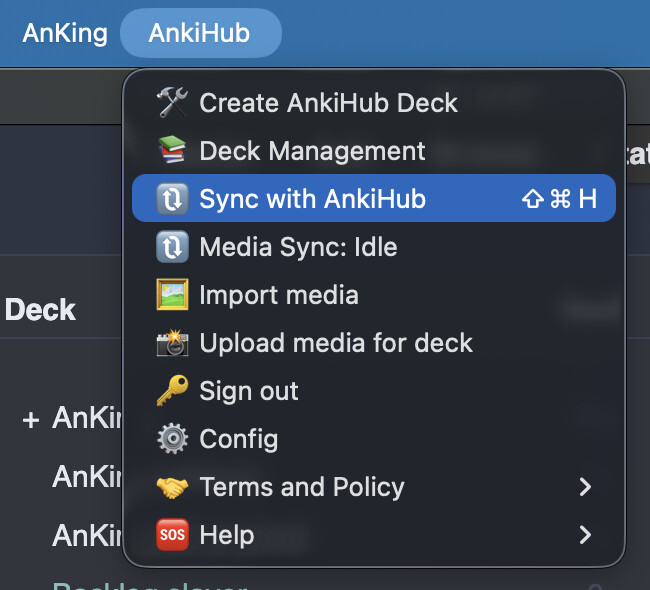Click the Sync with AnkiHub arrows icon

coord(172,199)
